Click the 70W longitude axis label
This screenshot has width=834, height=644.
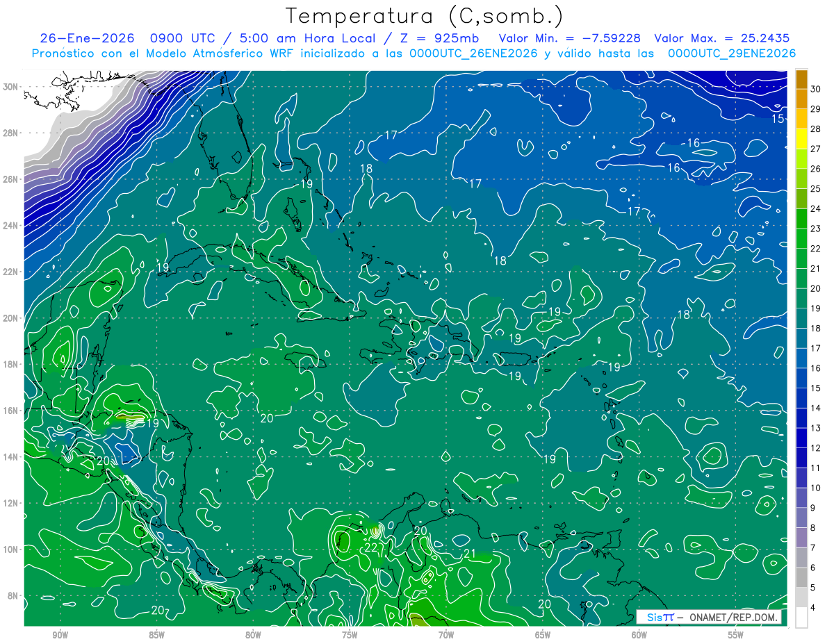[446, 636]
